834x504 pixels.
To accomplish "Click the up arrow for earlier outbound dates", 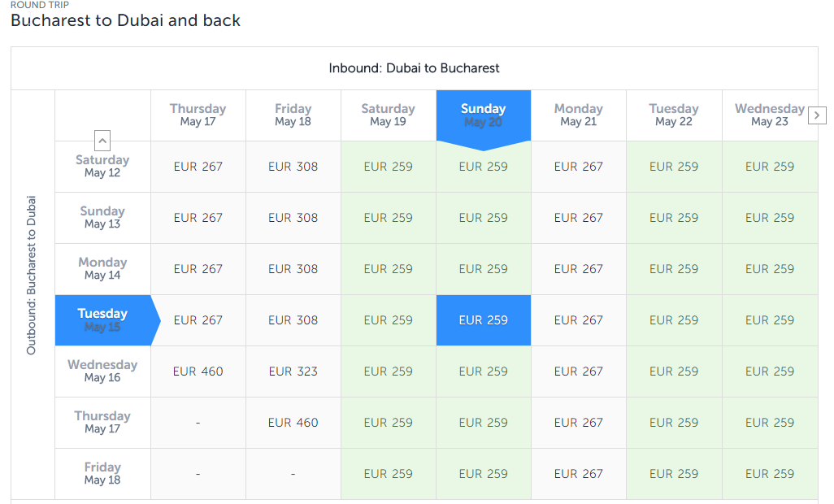I will coord(102,141).
